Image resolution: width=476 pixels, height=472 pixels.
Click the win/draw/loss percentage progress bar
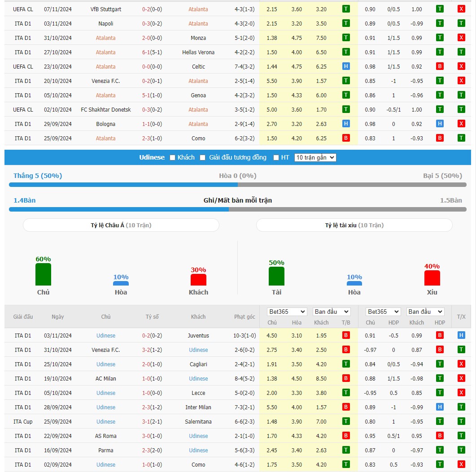[x=238, y=185]
